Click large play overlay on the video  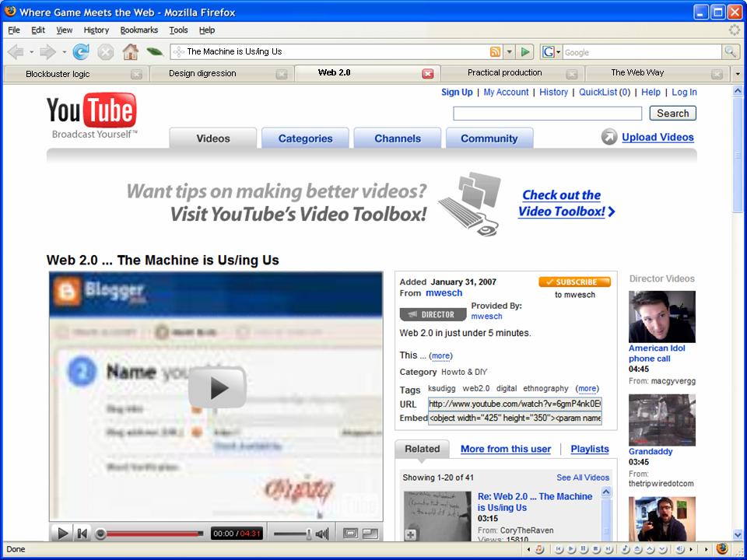coord(217,387)
